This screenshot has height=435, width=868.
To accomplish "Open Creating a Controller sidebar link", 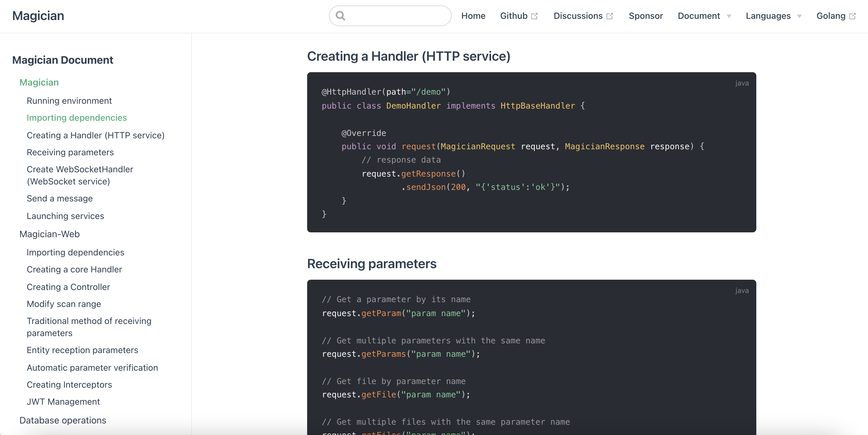I will (x=68, y=287).
